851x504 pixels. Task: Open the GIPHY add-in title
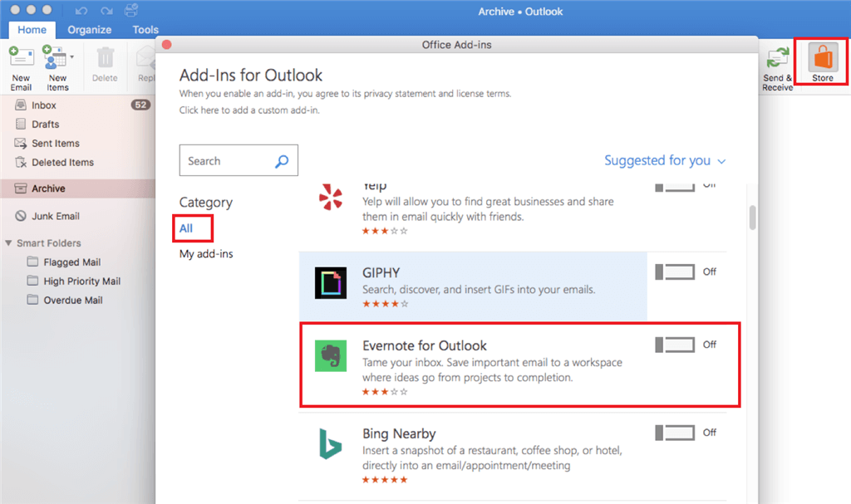[381, 272]
